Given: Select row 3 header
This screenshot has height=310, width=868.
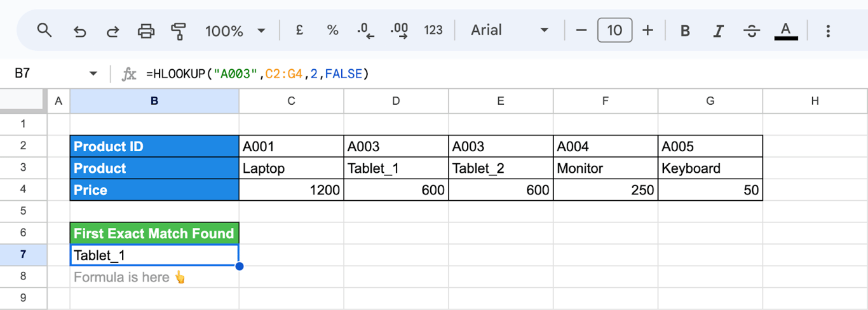Looking at the screenshot, I should tap(23, 168).
